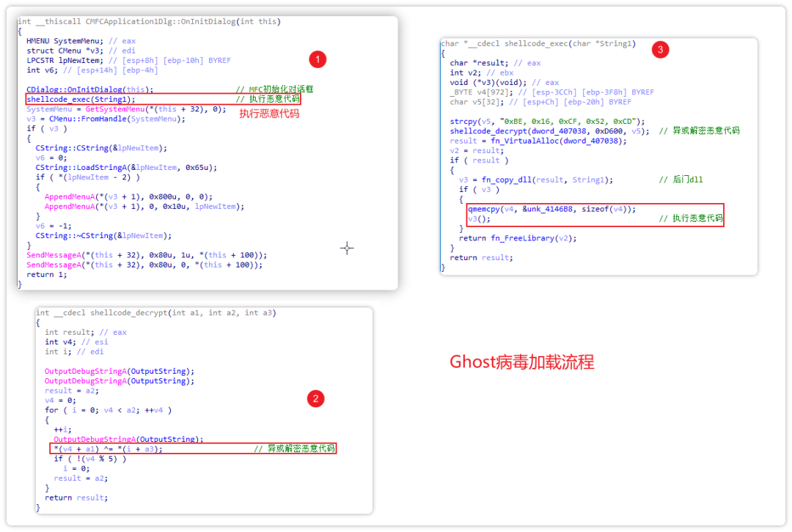Click the 'v3();' function pointer call

(x=479, y=219)
